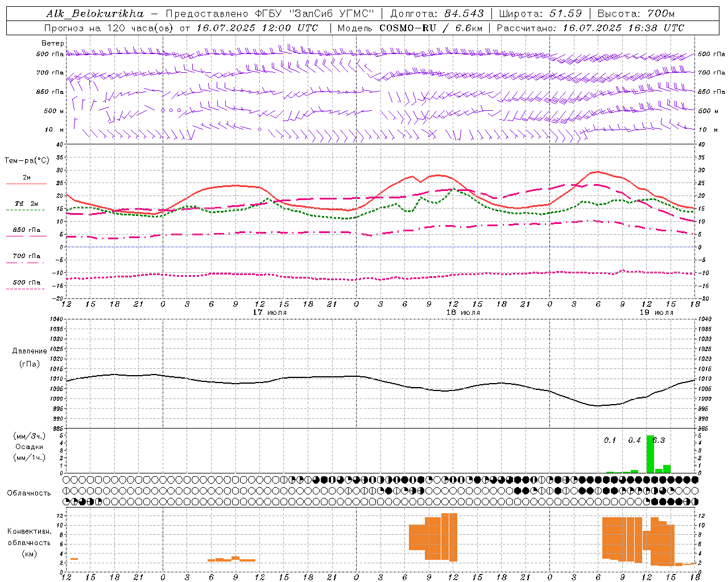The image size is (728, 582).
Task: Click the '(мм/3ч.)' precipitation unit label
Action: pyautogui.click(x=30, y=436)
